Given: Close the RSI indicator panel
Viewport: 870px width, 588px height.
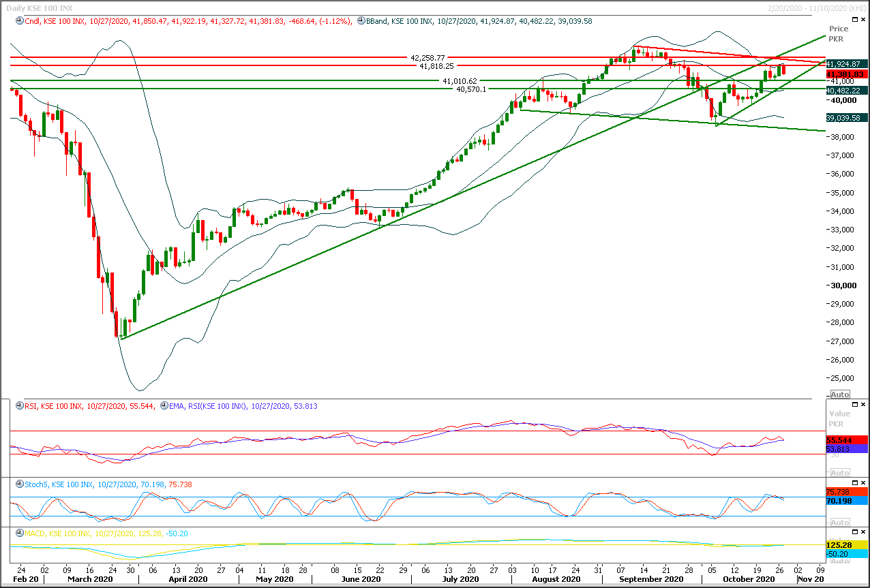Looking at the screenshot, I should coord(863,404).
